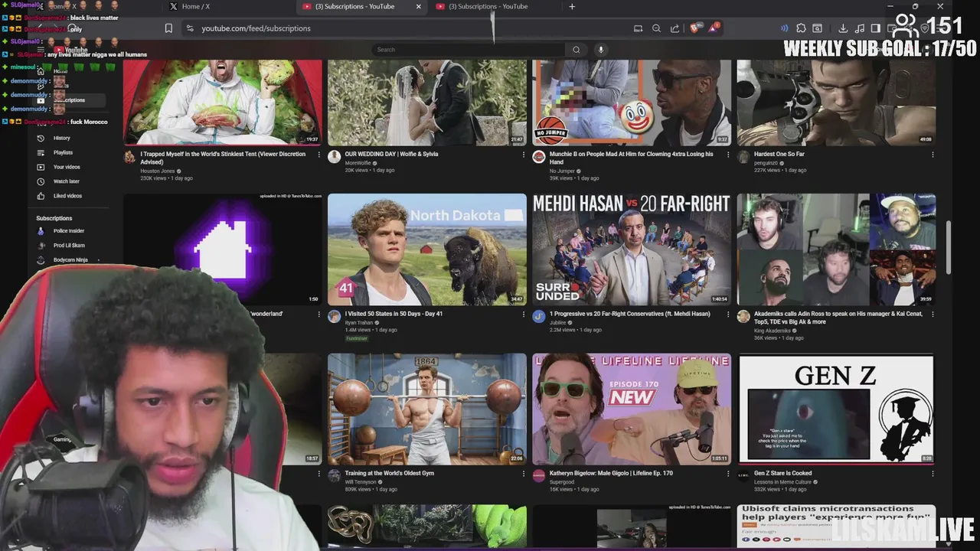Open Watch later in the sidebar
This screenshot has height=551, width=980.
(67, 181)
